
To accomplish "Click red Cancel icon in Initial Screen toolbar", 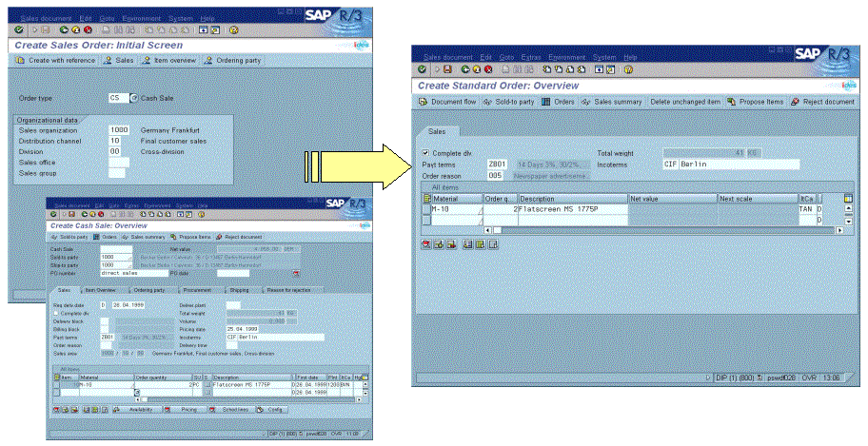I will [88, 29].
